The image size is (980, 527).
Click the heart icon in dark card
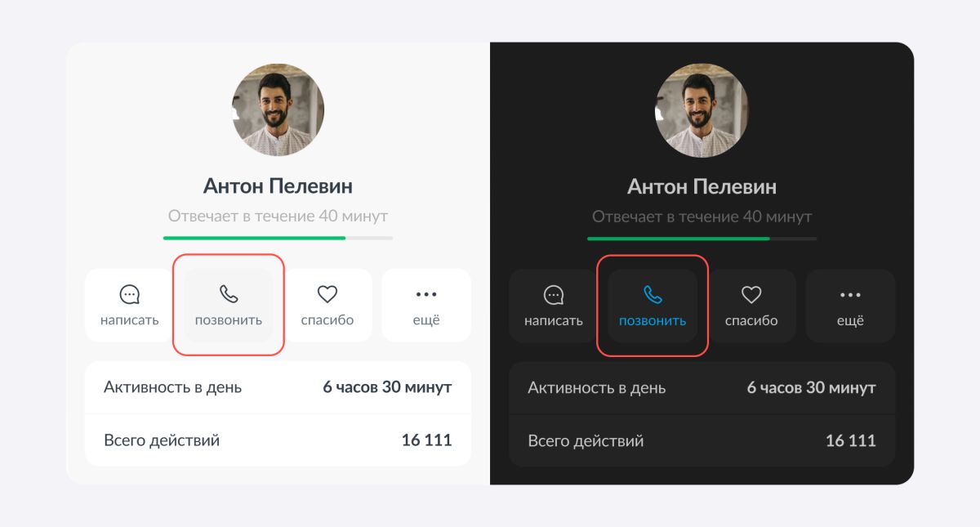pos(751,294)
